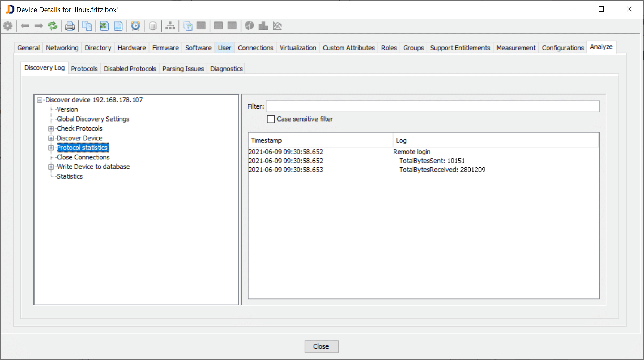Expand the Write Device to database node
Image resolution: width=644 pixels, height=360 pixels.
click(51, 167)
